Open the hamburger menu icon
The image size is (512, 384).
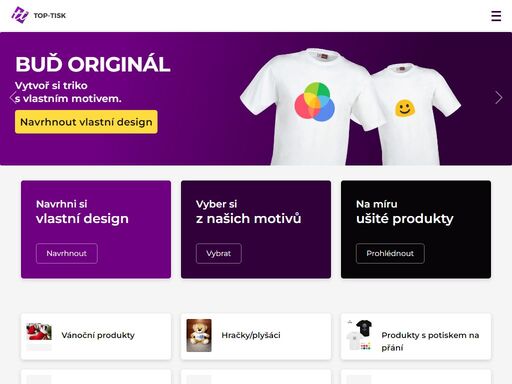496,16
